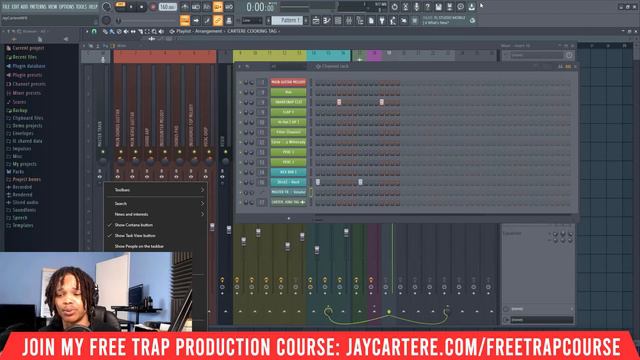Click the MASTER FX Volume channel button

point(288,192)
